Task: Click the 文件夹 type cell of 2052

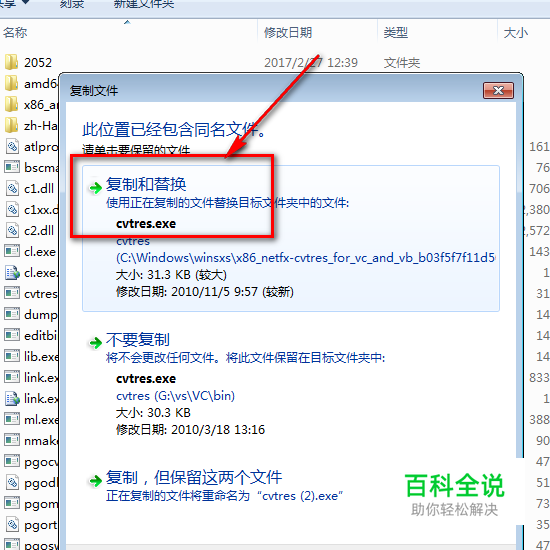Action: 402,63
